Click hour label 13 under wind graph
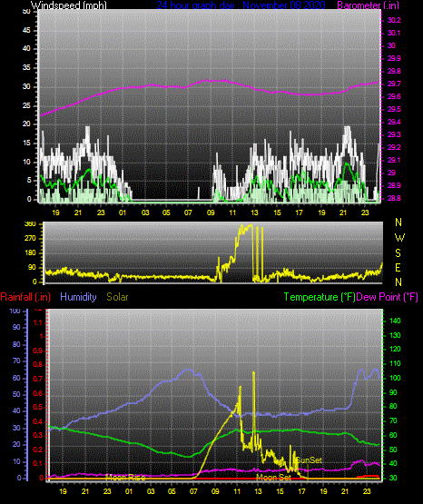 (254, 212)
